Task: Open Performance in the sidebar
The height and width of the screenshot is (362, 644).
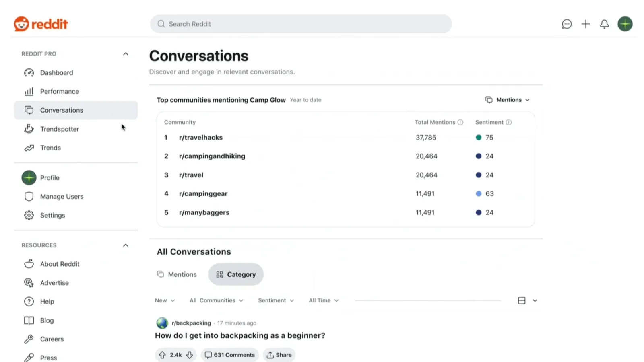Action: pyautogui.click(x=76, y=92)
